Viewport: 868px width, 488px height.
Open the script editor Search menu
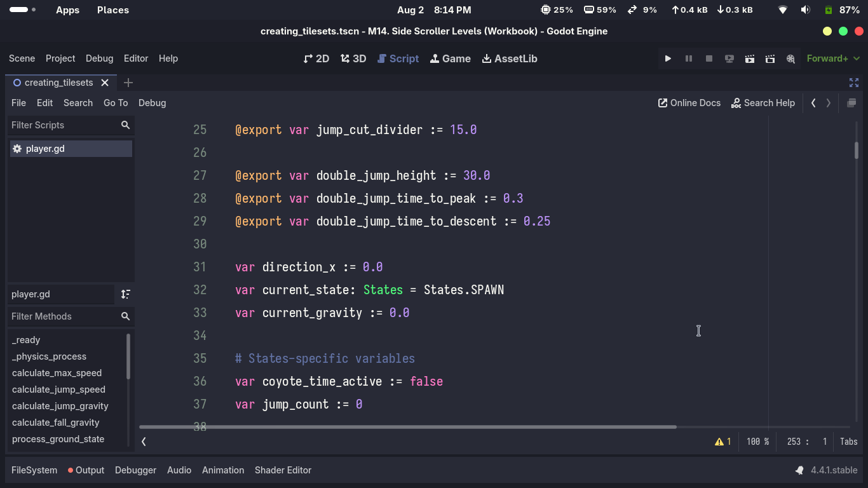(x=78, y=103)
